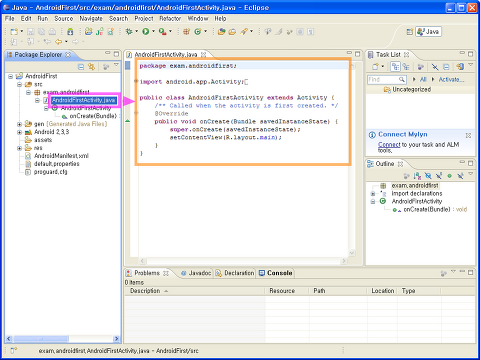Open the Refactor menu
The image size is (480, 360).
(x=170, y=19)
